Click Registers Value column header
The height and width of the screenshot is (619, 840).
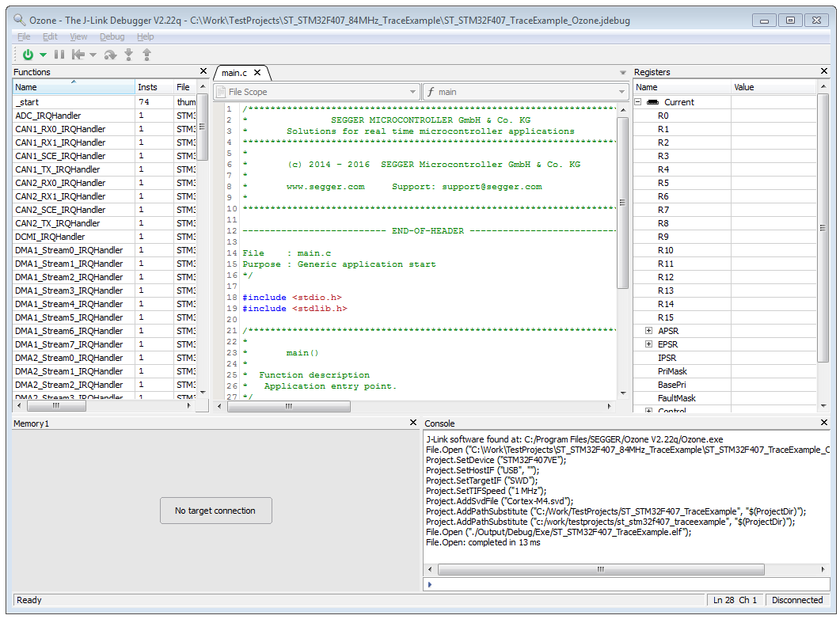coord(774,87)
